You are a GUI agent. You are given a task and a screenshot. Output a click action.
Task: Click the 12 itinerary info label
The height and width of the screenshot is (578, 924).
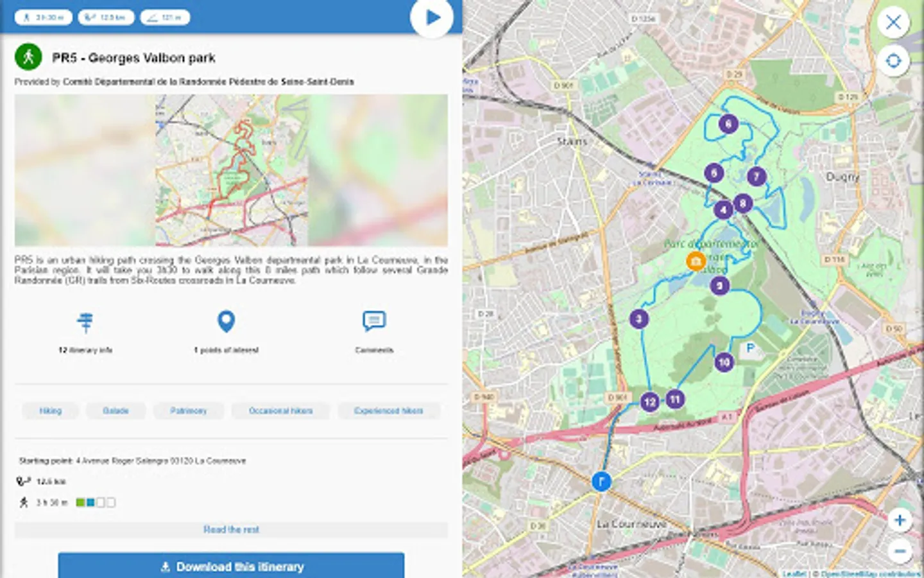(85, 350)
